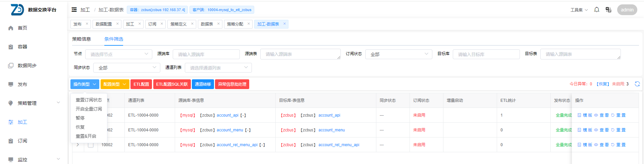Select 开启全量订阅 from the dropdown menu
This screenshot has width=644, height=164.
tap(89, 109)
